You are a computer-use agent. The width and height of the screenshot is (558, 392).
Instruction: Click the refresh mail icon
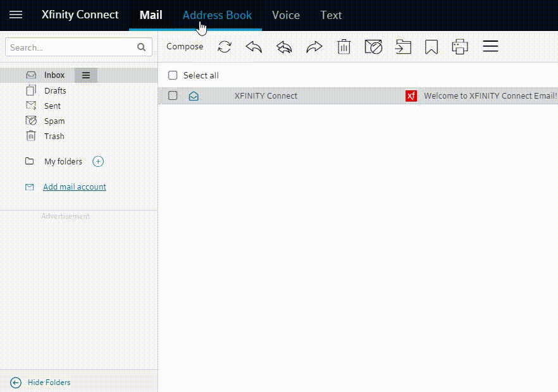224,47
